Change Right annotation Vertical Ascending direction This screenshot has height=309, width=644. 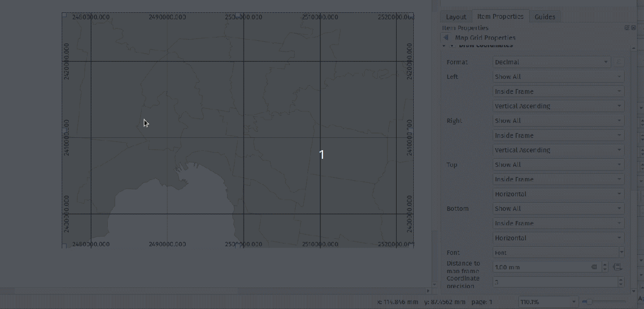558,150
